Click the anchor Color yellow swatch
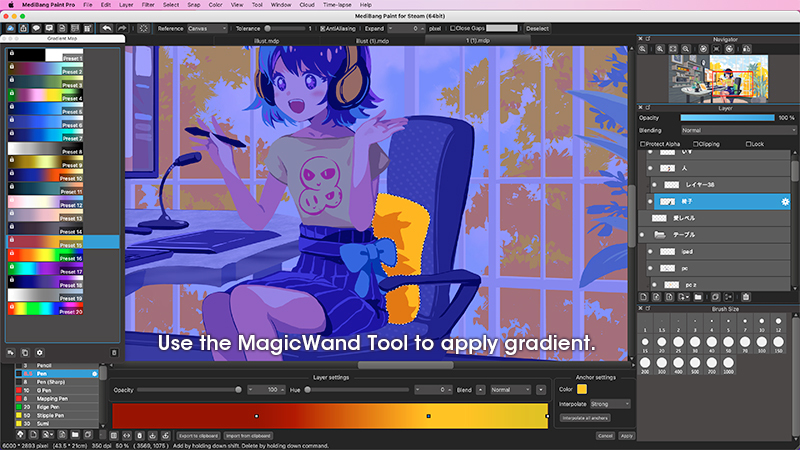 pyautogui.click(x=582, y=389)
